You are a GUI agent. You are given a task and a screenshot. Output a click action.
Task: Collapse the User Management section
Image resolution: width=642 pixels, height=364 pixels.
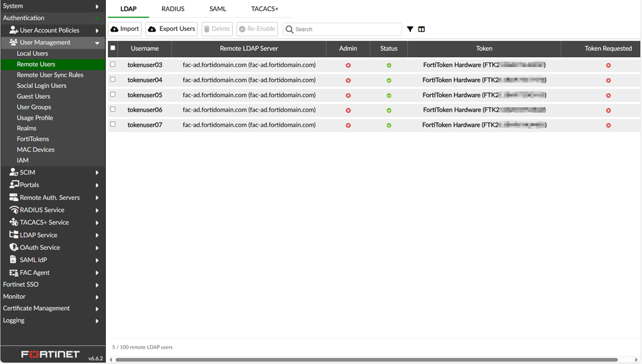coord(97,43)
